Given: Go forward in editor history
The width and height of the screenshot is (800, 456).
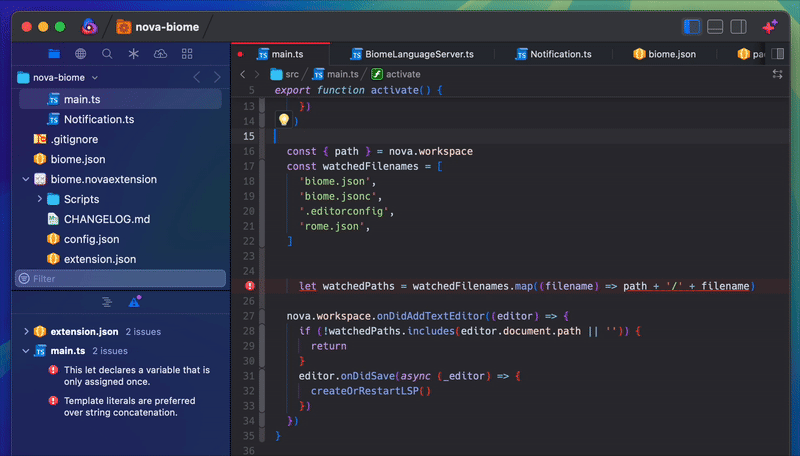Looking at the screenshot, I should [257, 74].
